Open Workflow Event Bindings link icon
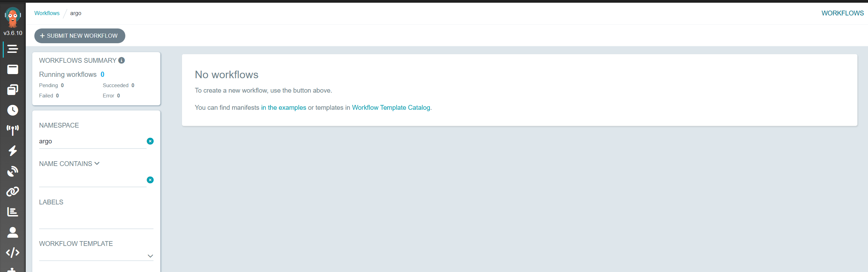868x272 pixels. coord(13,191)
